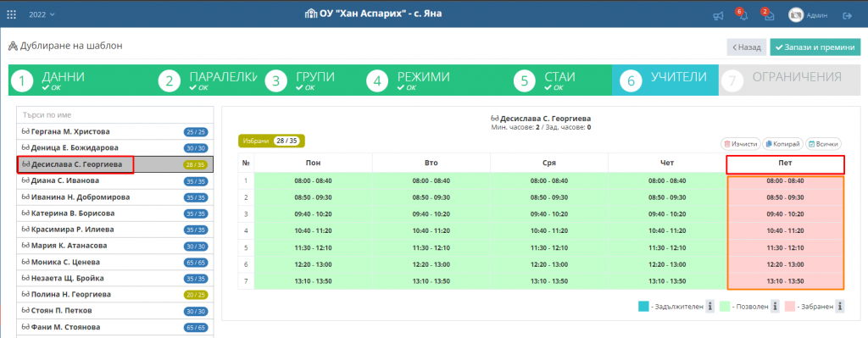Click the Изчисти clear button
This screenshot has width=868, height=338.
click(x=740, y=144)
